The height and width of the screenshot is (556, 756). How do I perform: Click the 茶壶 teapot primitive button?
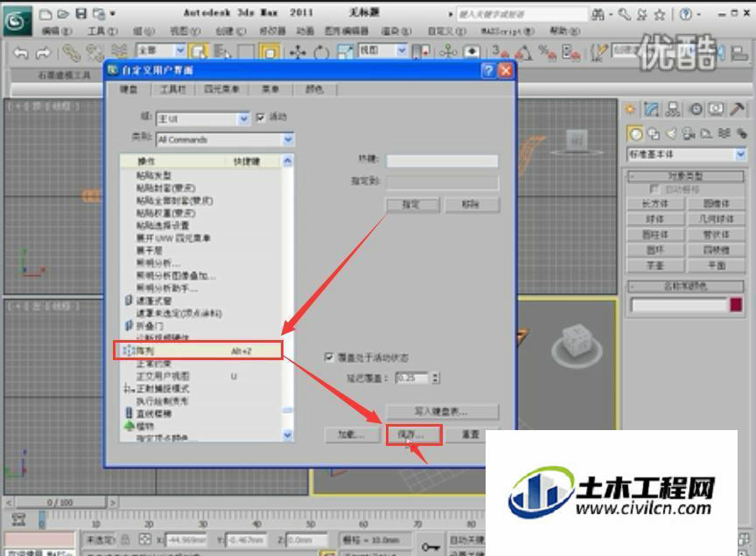tap(655, 265)
